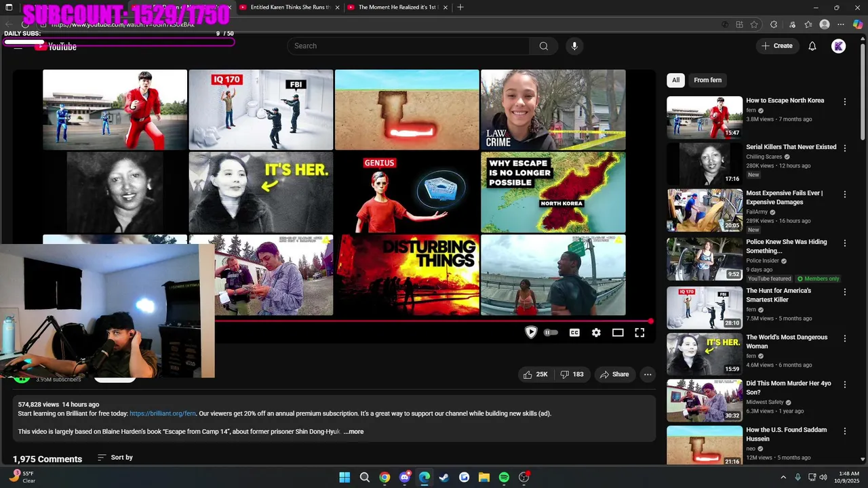
Task: Toggle autoplay switch in player
Action: tap(551, 333)
